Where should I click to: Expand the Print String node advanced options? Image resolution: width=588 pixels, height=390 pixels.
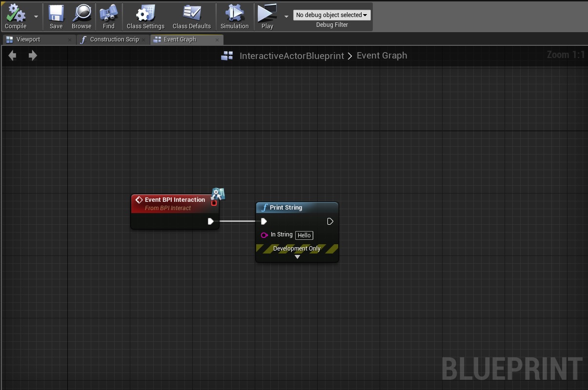tap(297, 257)
